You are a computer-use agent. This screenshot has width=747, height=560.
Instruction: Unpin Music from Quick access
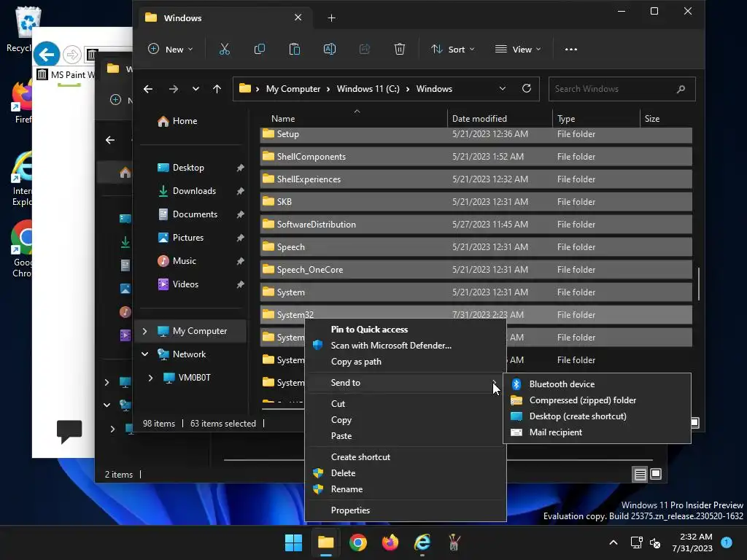240,261
